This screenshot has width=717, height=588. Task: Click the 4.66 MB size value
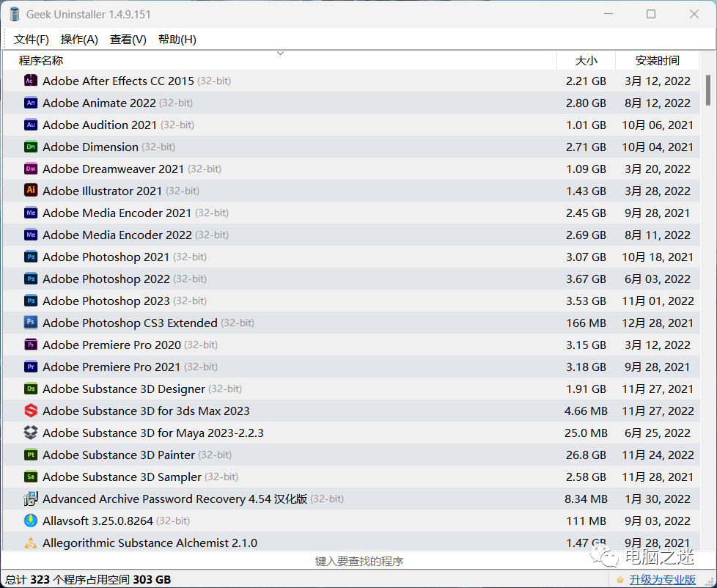[x=586, y=411]
